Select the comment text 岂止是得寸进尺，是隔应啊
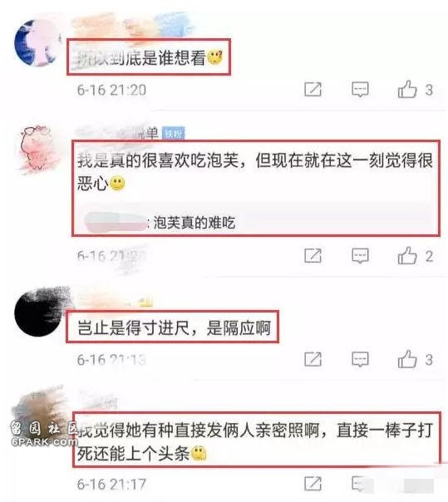Viewport: 448px width, 502px height. tap(175, 327)
